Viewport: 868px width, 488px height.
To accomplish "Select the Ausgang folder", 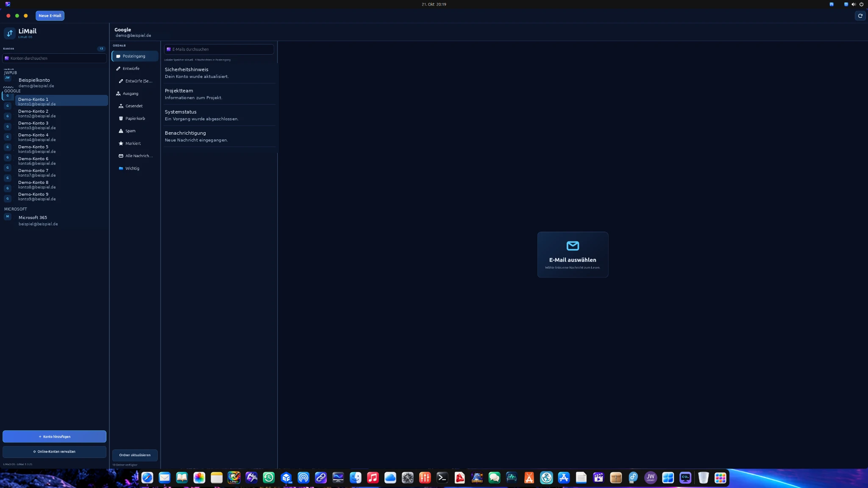I will pyautogui.click(x=135, y=94).
